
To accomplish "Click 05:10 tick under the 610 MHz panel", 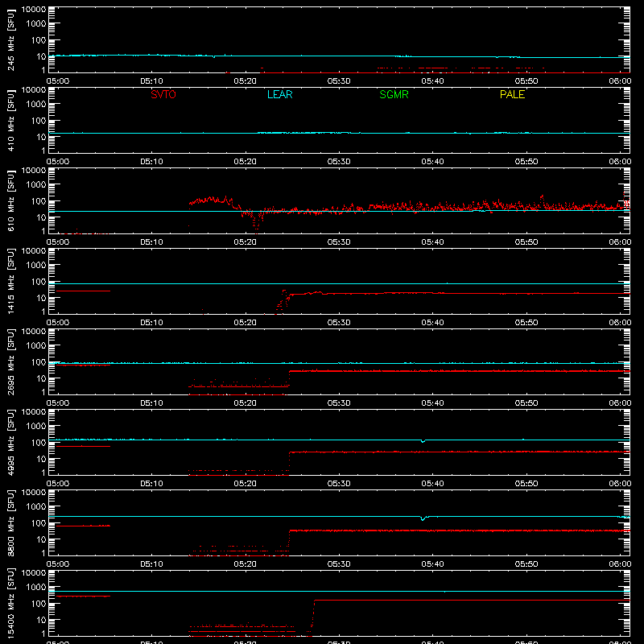I will [x=151, y=242].
